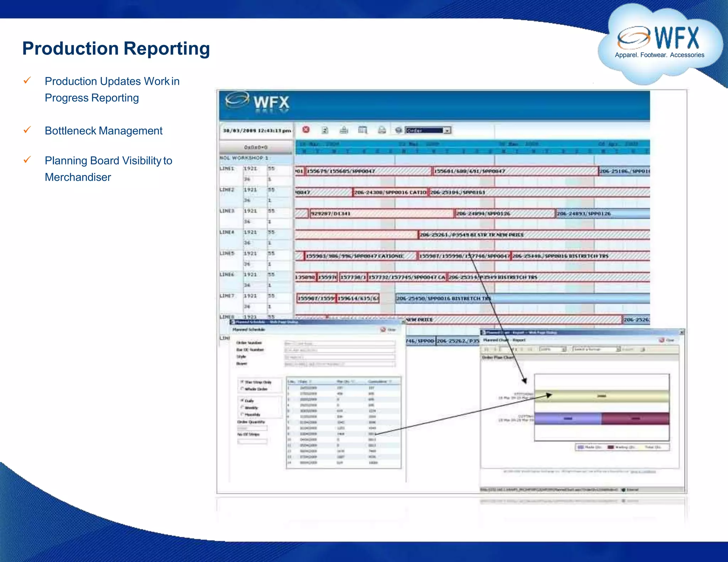Open the Select a format dropdown
This screenshot has height=562, width=728.
[x=618, y=349]
